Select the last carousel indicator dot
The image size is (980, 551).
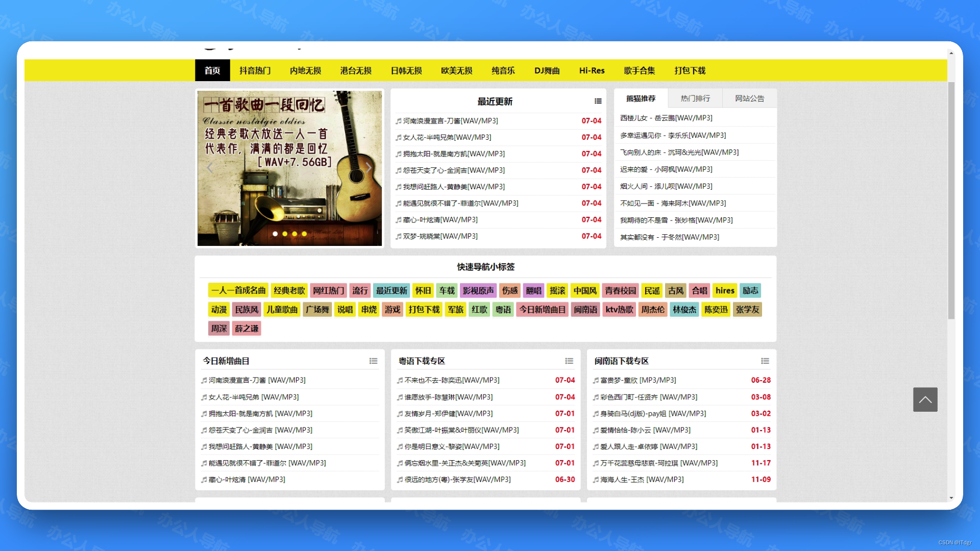click(304, 234)
